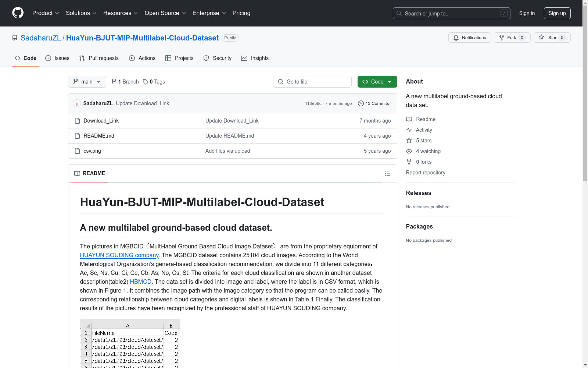View the 13 Commits history
This screenshot has width=588, height=368.
click(x=373, y=103)
